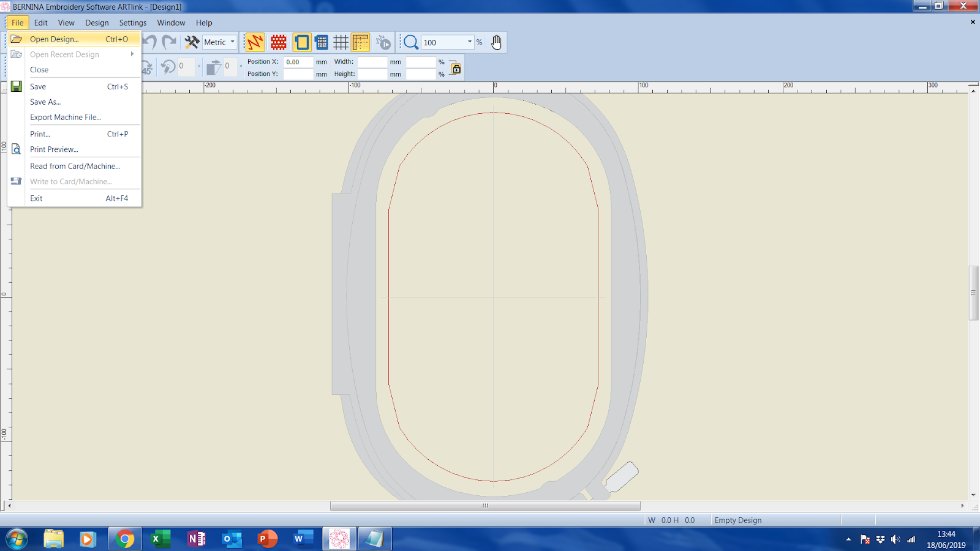
Task: Click the Rotate by angle icon
Action: pos(168,67)
